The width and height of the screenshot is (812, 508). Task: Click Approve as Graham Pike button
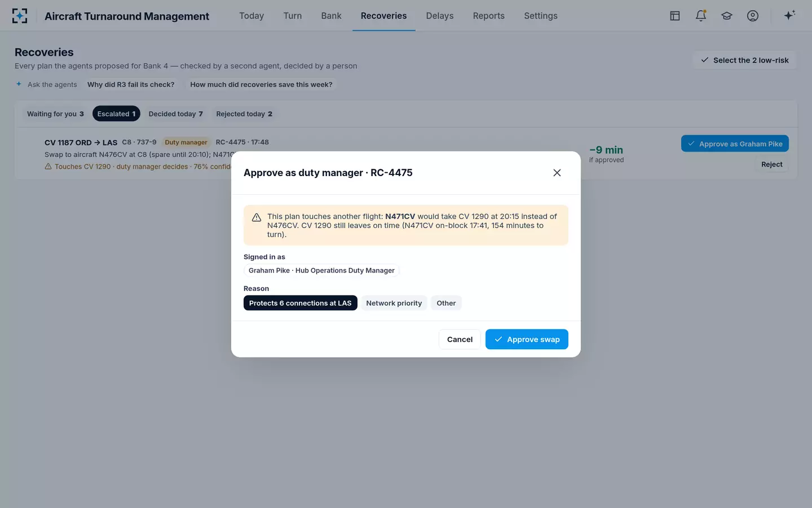(x=735, y=143)
